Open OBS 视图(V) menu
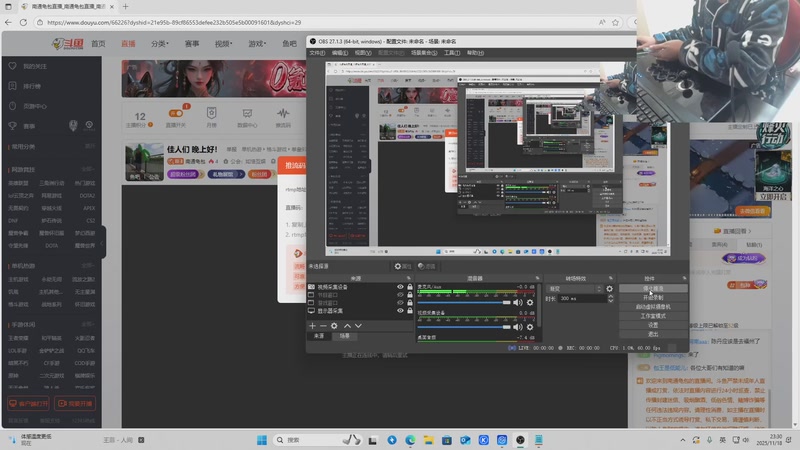The width and height of the screenshot is (800, 450). click(363, 53)
